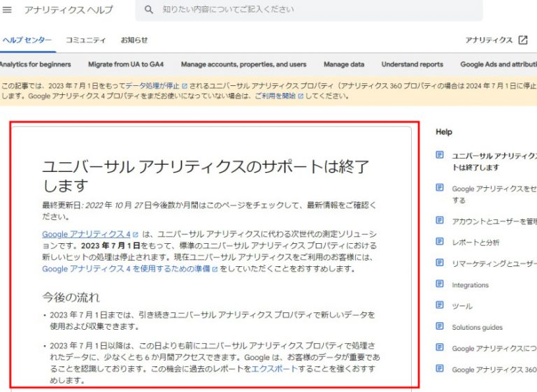
Task: Open sidebar item リマーケティングとユーザー
Action: (x=494, y=263)
